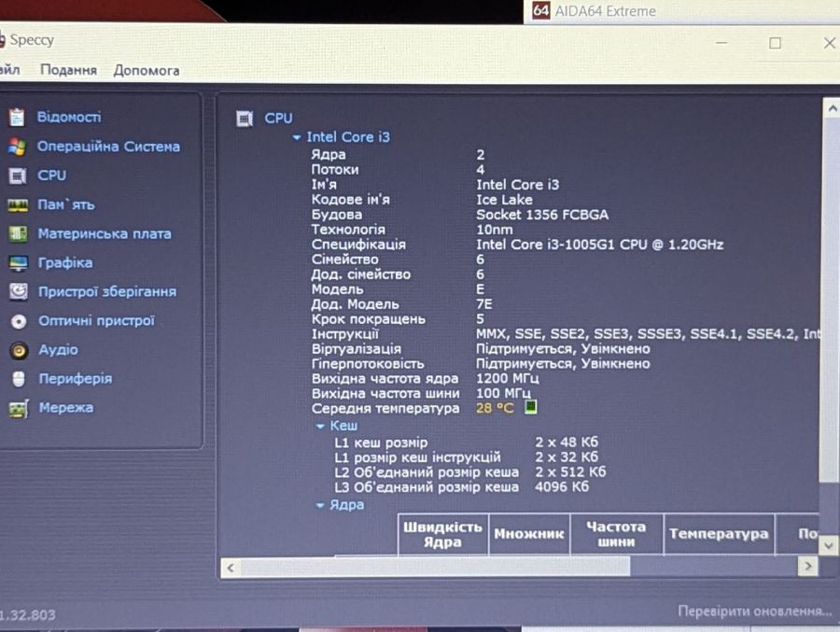This screenshot has width=840, height=632.
Task: Click the Storage hard drive icon
Action: 19,291
